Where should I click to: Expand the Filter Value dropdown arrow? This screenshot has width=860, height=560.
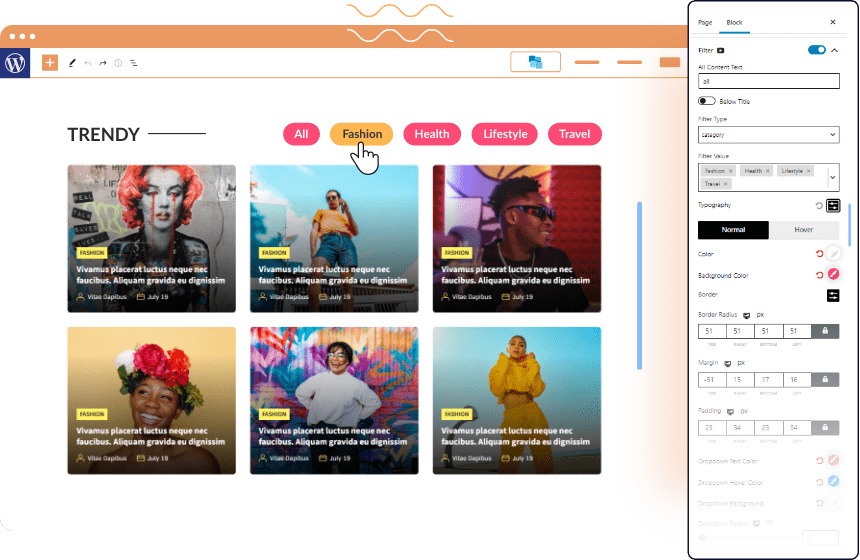833,177
